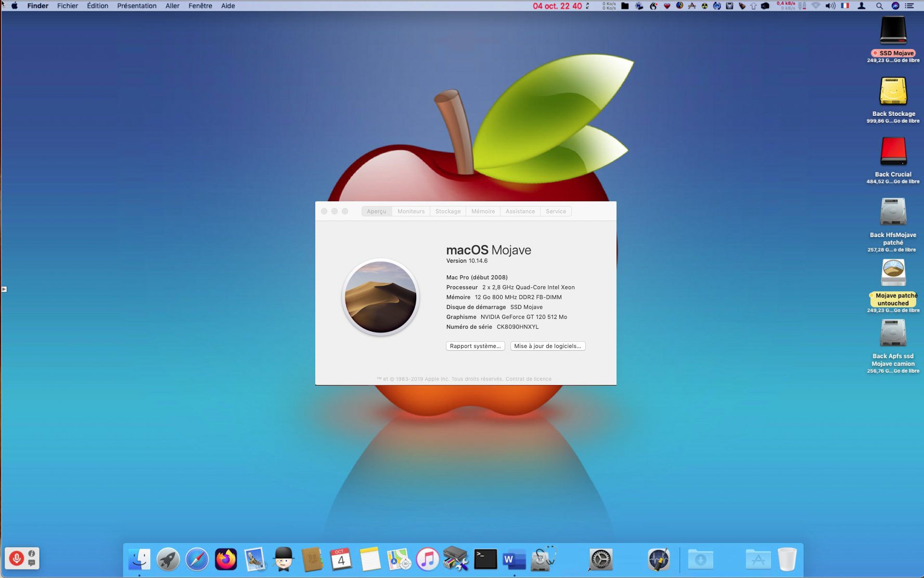Open the Présentation menu

(x=137, y=6)
